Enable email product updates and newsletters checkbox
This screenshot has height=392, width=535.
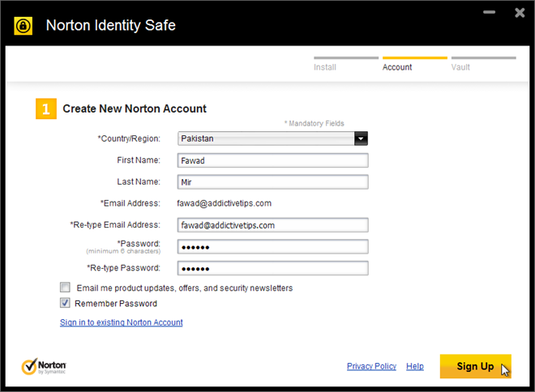tap(65, 288)
